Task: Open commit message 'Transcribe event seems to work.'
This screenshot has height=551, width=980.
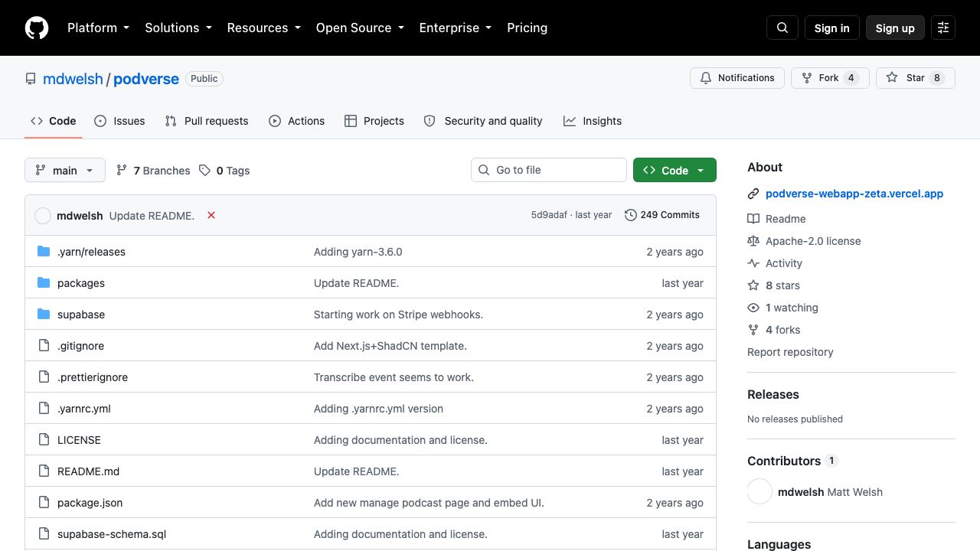Action: pyautogui.click(x=394, y=377)
